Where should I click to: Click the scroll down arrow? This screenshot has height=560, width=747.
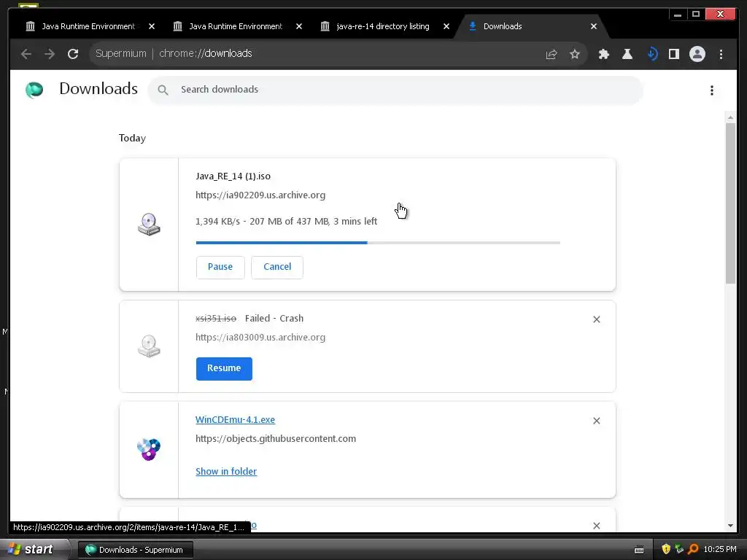coord(730,526)
